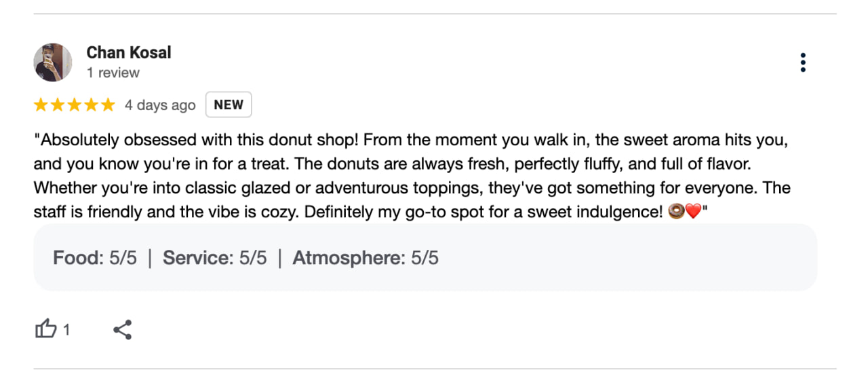Viewport: 868px width, 370px height.
Task: Click the first gold rating star
Action: click(x=41, y=105)
